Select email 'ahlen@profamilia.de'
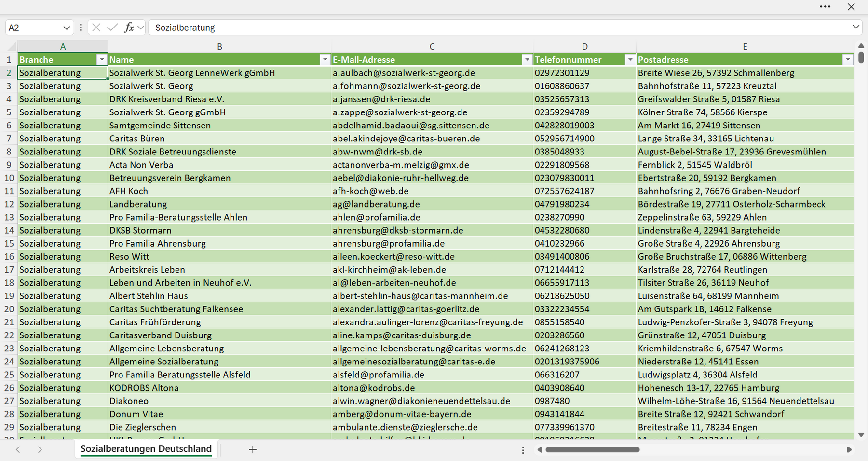The image size is (868, 461). pos(432,217)
